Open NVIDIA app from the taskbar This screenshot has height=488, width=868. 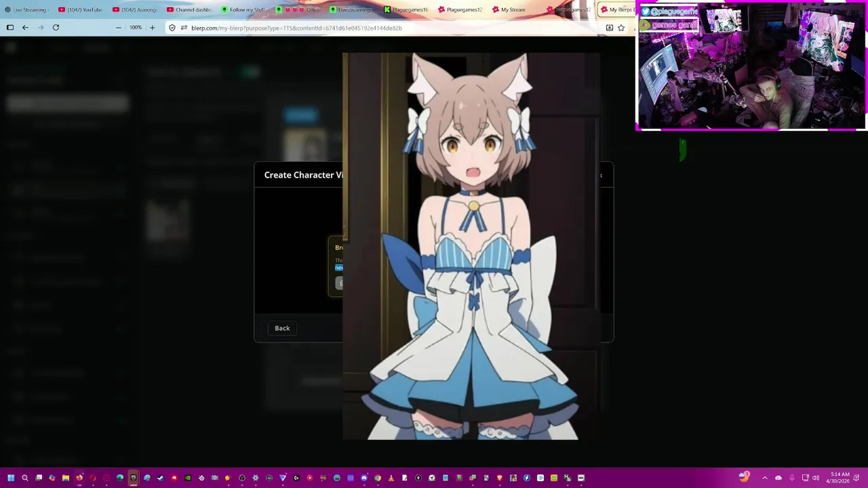tap(188, 478)
